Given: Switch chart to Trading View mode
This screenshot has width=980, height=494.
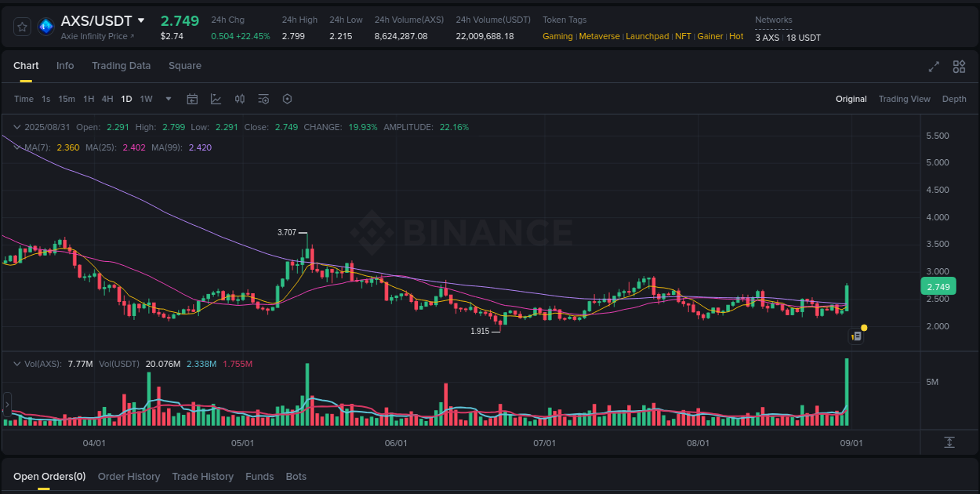Looking at the screenshot, I should [x=904, y=99].
